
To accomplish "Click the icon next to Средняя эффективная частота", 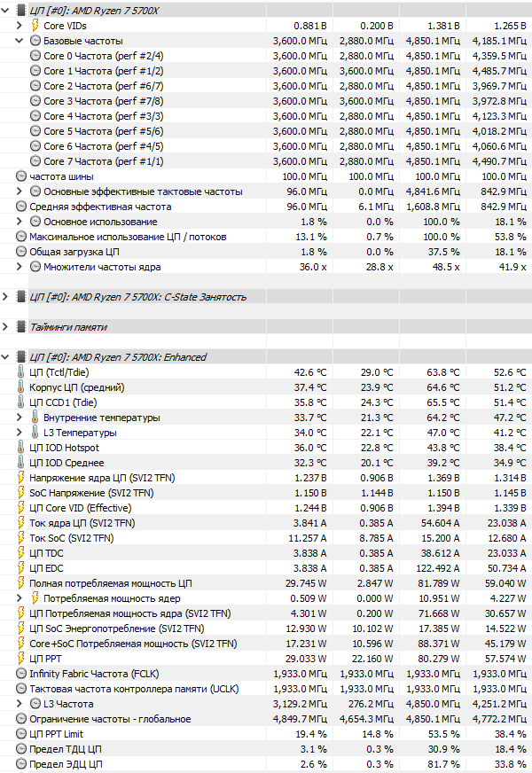I will click(21, 206).
